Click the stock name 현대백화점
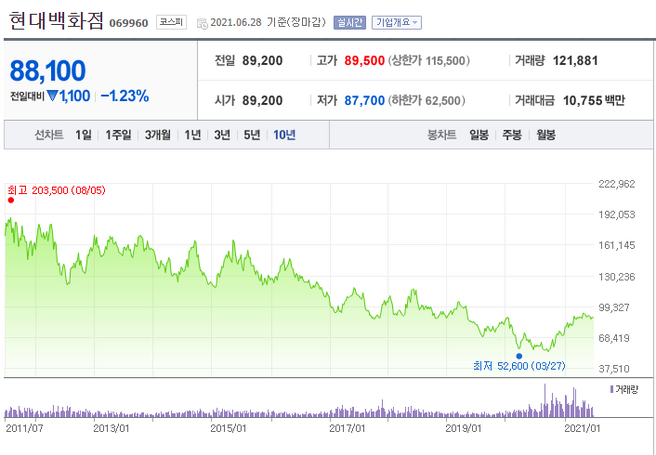The image size is (656, 455). tap(56, 21)
